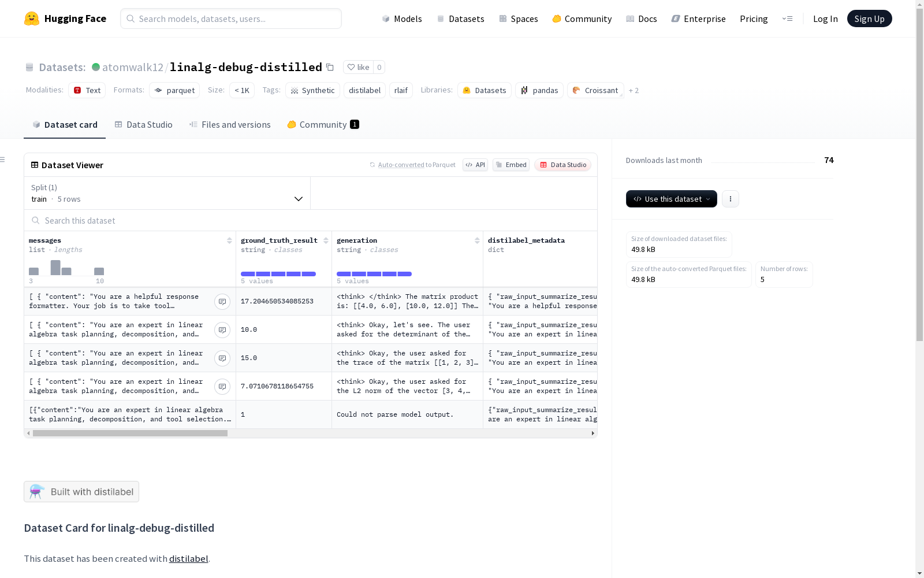Open Enterprise in the top navigation
The height and width of the screenshot is (578, 924).
pos(699,18)
